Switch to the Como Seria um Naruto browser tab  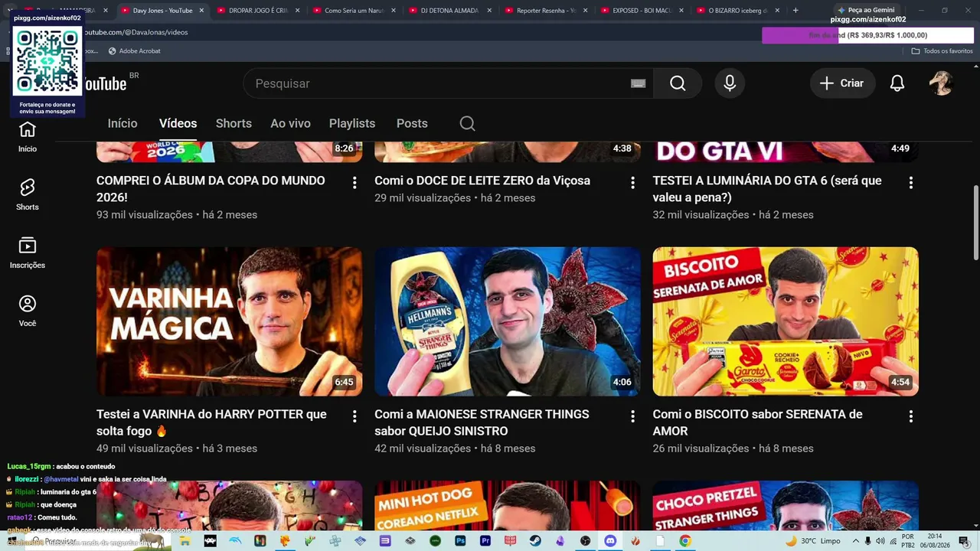[354, 11]
